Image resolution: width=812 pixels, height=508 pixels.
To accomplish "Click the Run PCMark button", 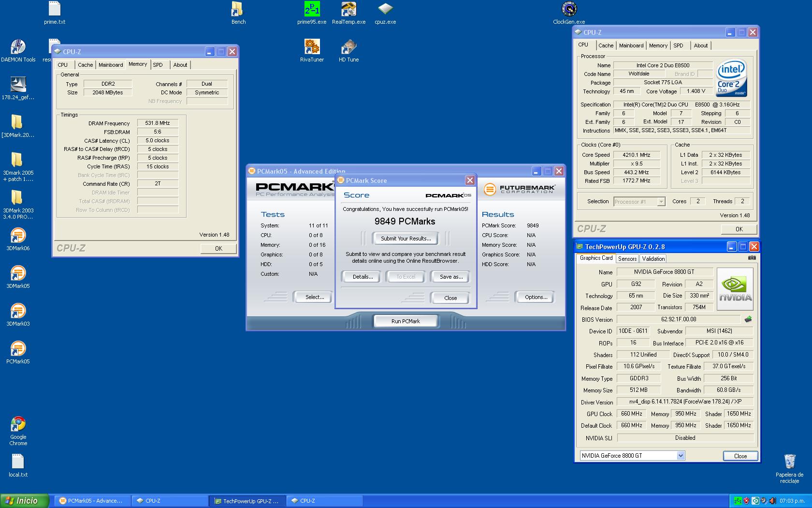I will pos(406,321).
